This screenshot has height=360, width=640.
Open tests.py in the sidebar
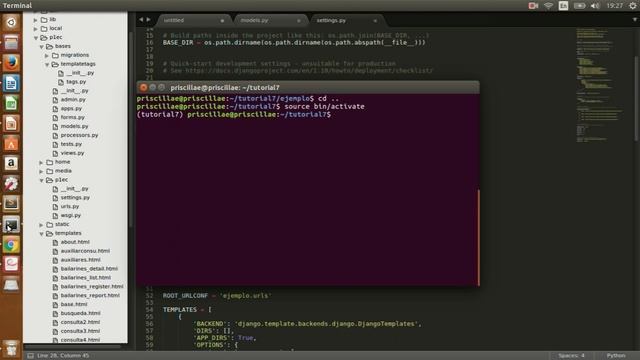[x=71, y=144]
